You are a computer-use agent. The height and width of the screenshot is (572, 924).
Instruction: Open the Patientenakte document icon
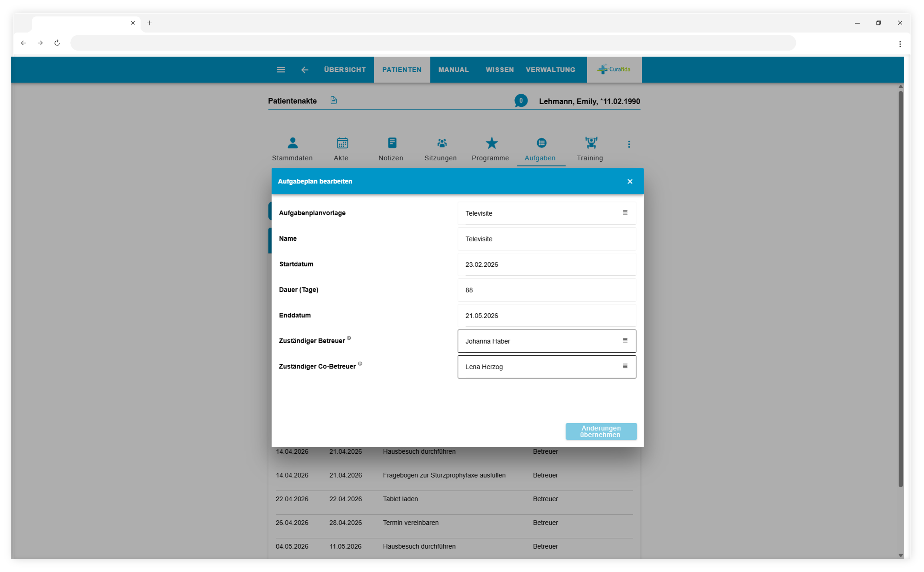pos(333,100)
